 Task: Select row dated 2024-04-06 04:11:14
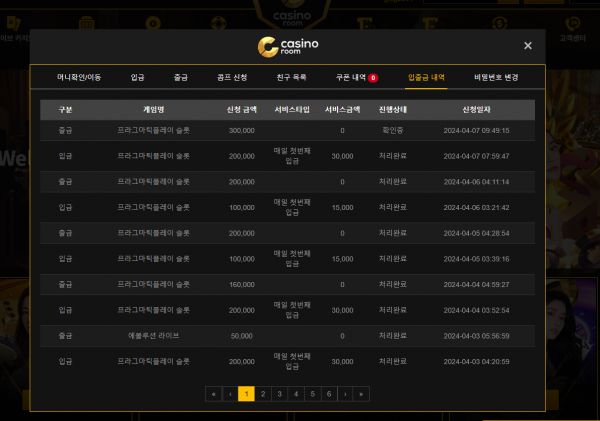pos(287,182)
